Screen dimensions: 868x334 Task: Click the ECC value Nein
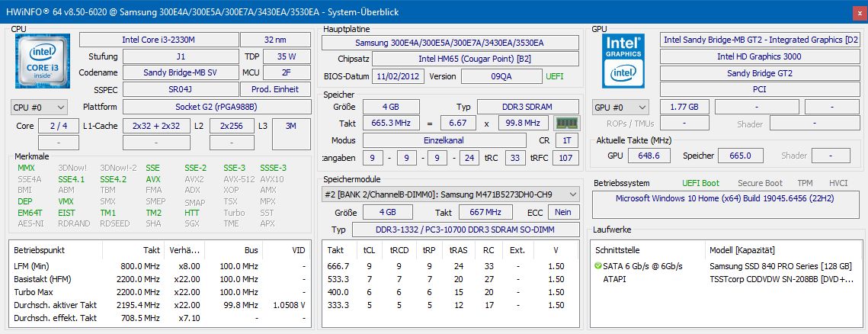coord(563,212)
